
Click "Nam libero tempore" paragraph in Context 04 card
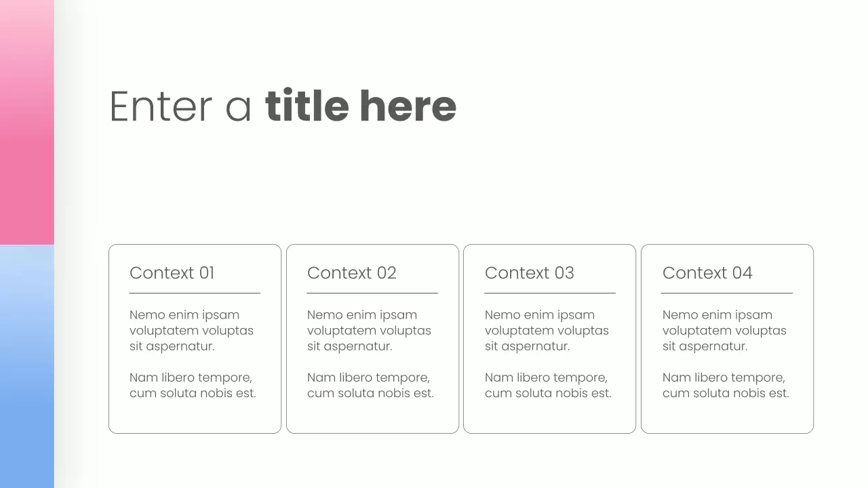point(726,385)
